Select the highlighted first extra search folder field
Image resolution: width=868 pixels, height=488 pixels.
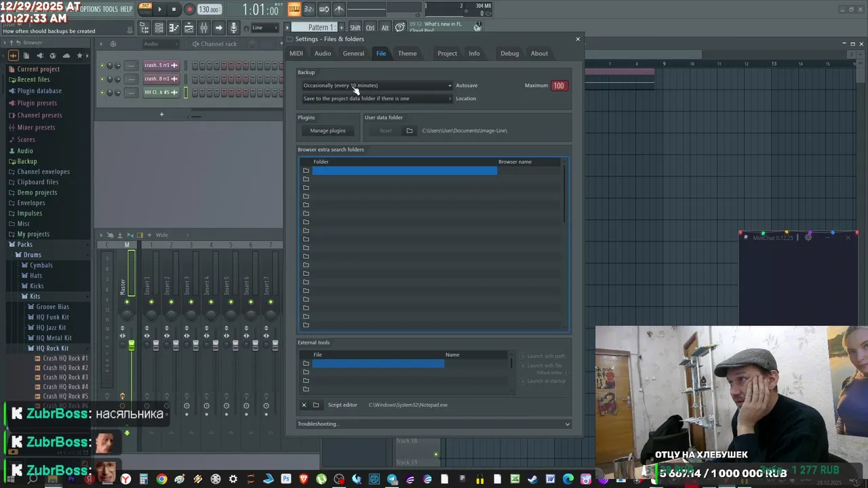click(x=405, y=171)
